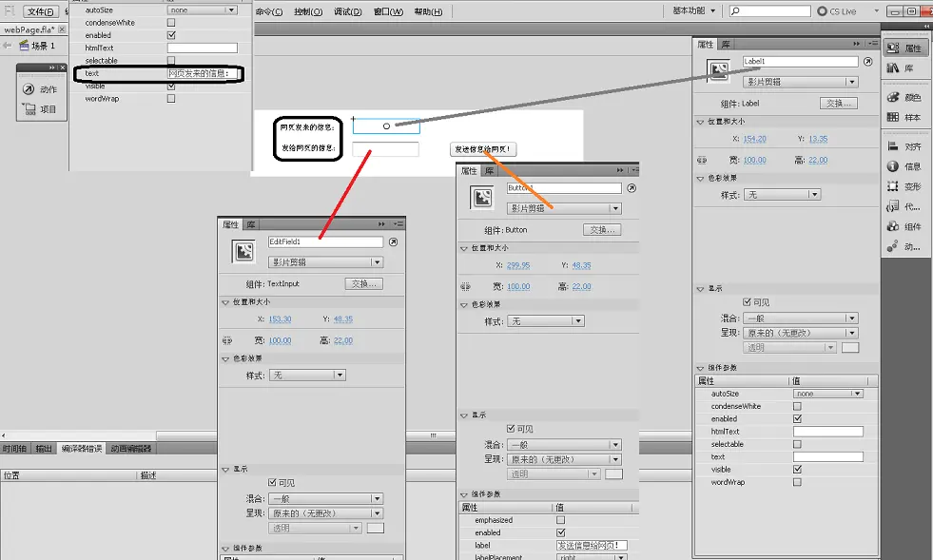
Task: Check selectable in Label1 component parameters
Action: click(x=797, y=444)
